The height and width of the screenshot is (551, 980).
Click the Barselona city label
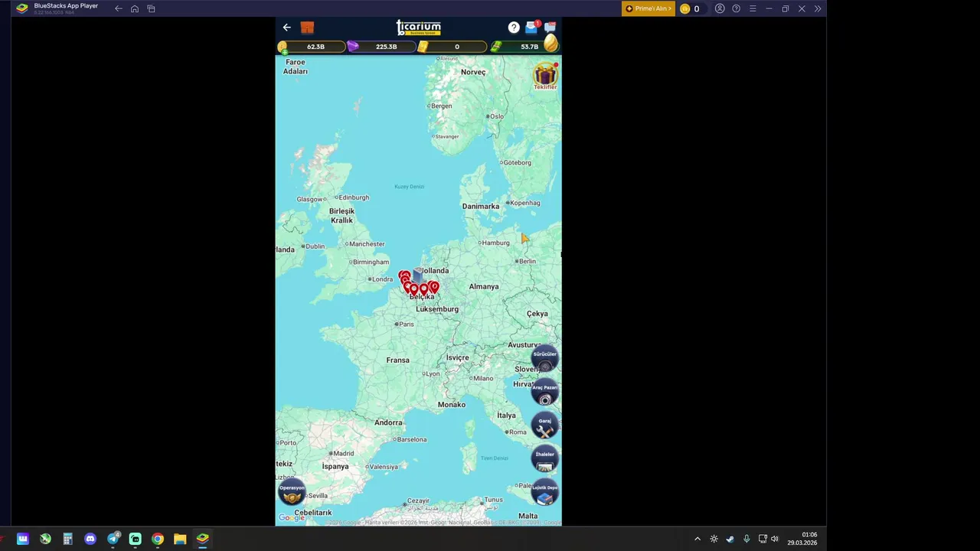pos(411,439)
